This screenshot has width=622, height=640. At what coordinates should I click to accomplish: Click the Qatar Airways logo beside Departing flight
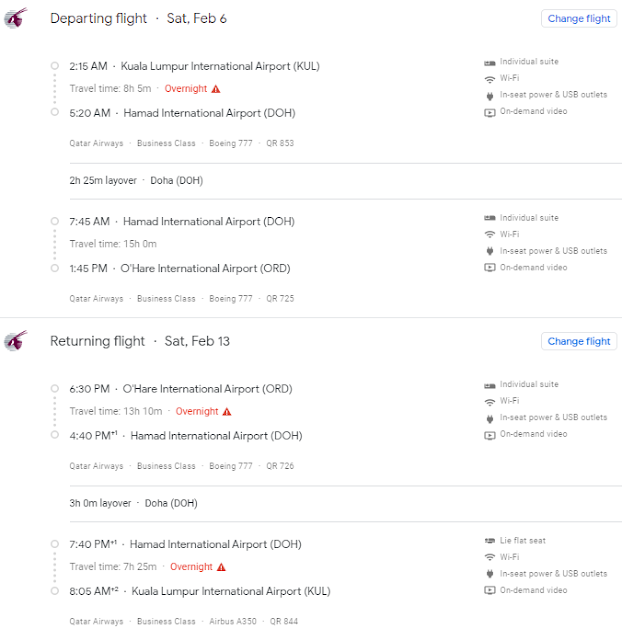coord(16,18)
